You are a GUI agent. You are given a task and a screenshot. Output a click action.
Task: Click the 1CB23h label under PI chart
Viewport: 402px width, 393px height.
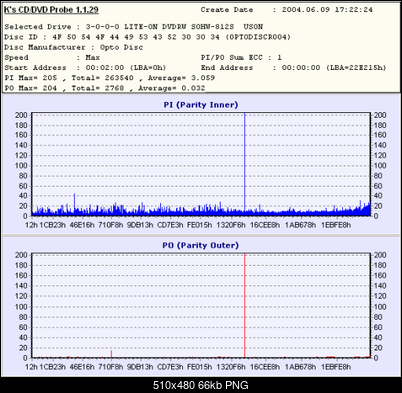coord(53,225)
